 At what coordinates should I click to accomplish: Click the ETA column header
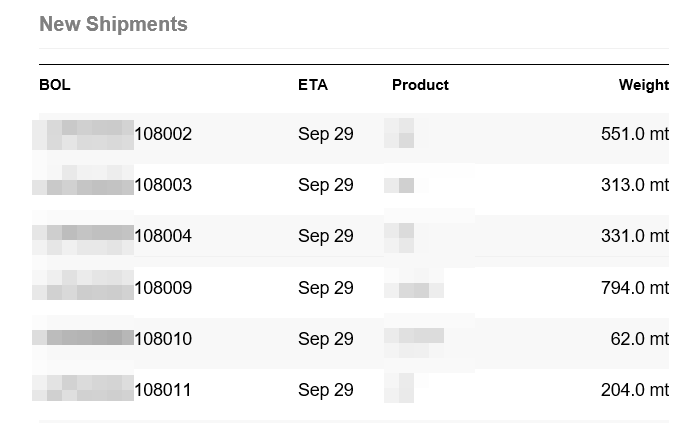click(x=312, y=85)
